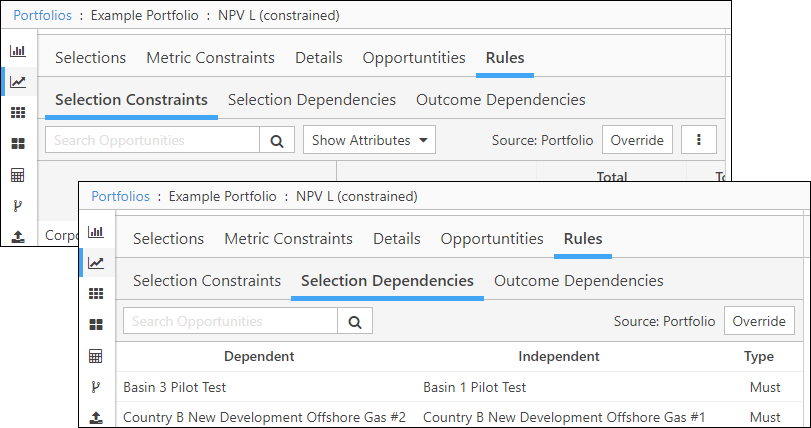
Task: Click search magnifier in front window
Action: coord(355,322)
